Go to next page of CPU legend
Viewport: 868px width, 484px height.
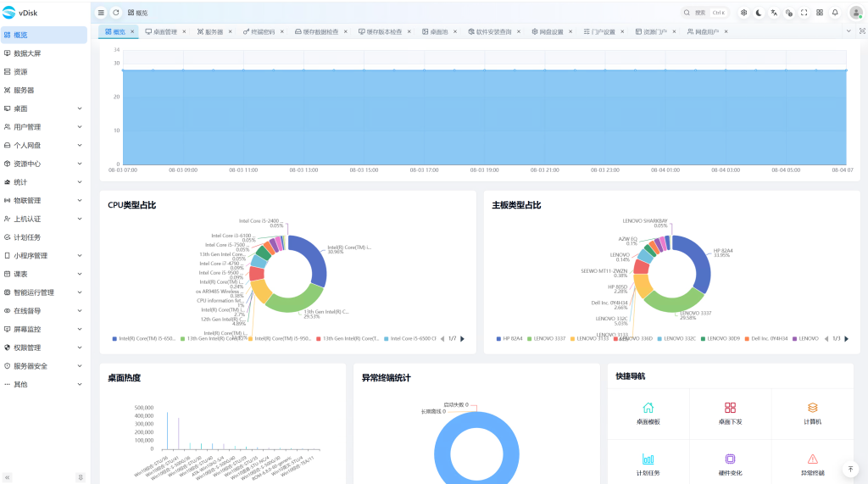coord(462,339)
